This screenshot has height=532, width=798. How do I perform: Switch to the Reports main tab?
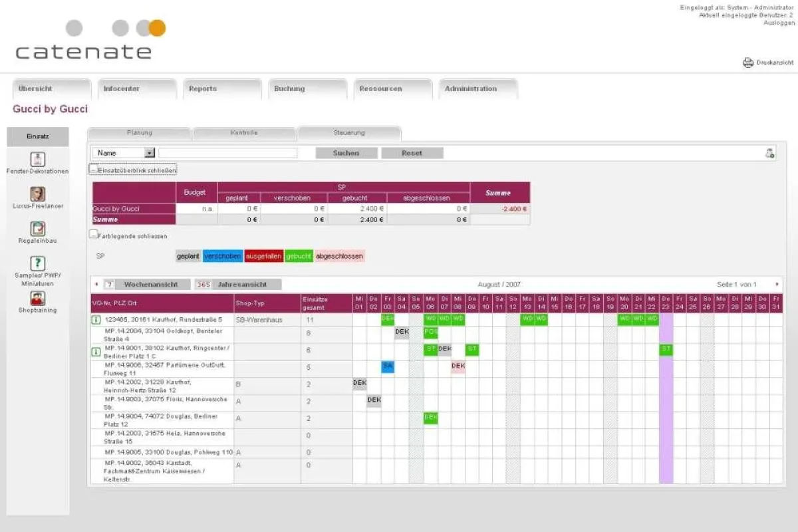(203, 89)
